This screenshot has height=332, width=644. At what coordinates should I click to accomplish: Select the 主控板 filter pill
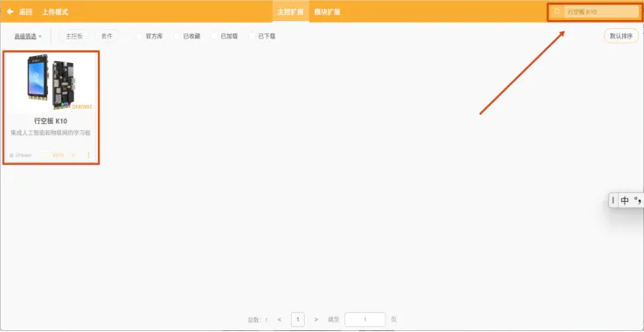(74, 36)
